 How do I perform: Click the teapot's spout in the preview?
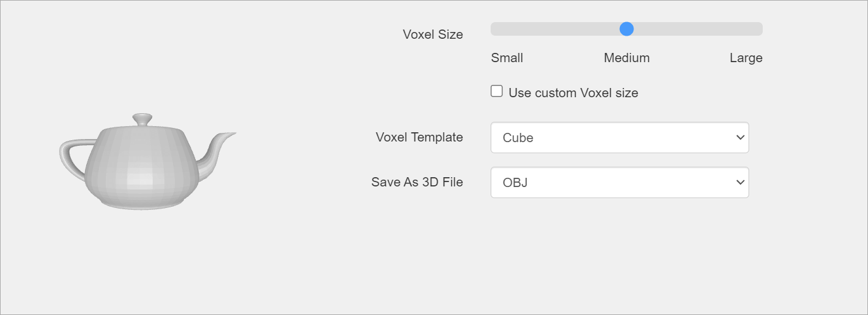219,146
